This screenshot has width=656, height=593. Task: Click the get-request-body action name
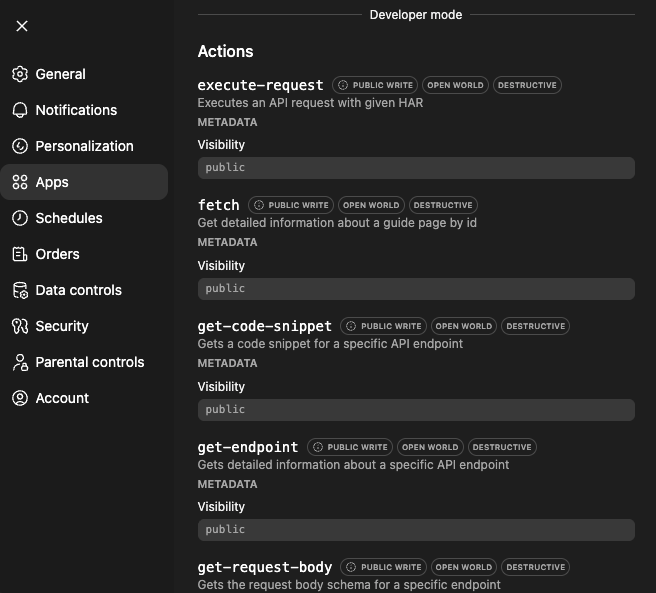point(265,567)
